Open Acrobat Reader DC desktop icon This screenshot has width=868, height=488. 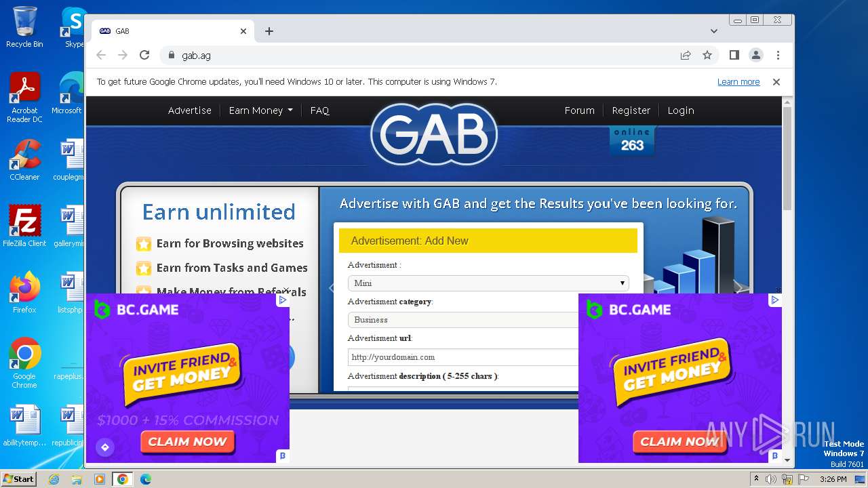[x=24, y=98]
